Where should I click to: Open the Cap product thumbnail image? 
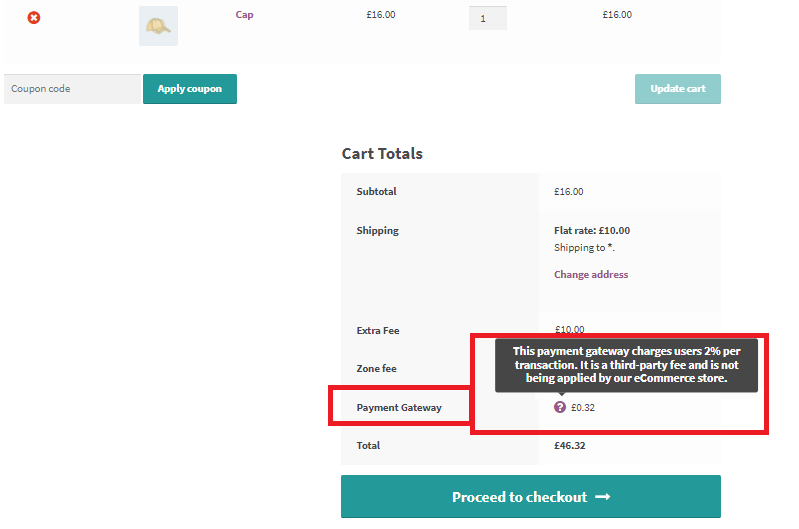pos(158,26)
